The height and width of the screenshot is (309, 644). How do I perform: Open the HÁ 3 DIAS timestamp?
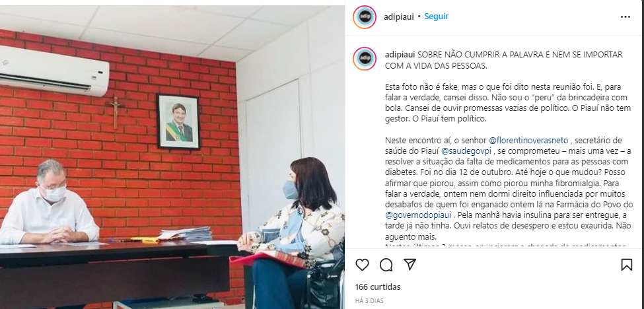(x=369, y=301)
